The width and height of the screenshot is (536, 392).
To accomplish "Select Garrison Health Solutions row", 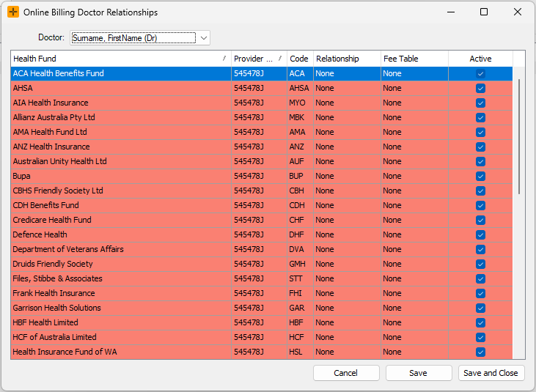I will pos(262,308).
